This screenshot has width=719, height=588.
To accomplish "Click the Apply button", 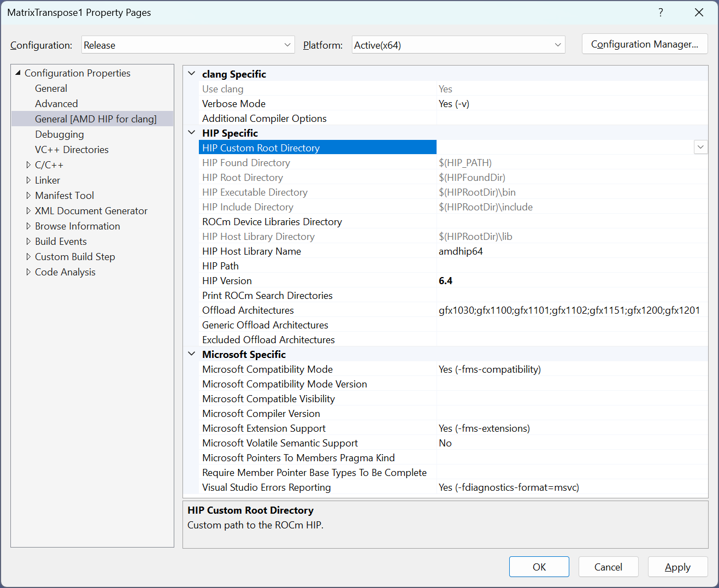I will pos(677,567).
